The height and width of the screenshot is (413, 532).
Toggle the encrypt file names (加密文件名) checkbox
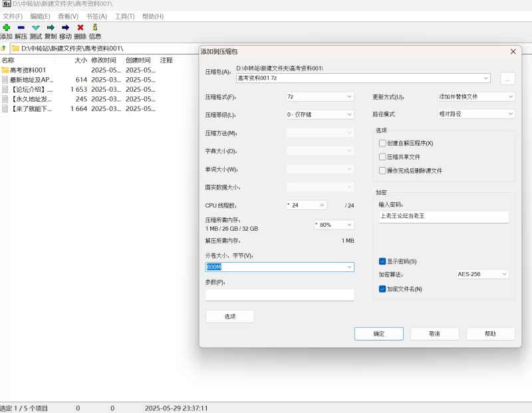coord(382,289)
